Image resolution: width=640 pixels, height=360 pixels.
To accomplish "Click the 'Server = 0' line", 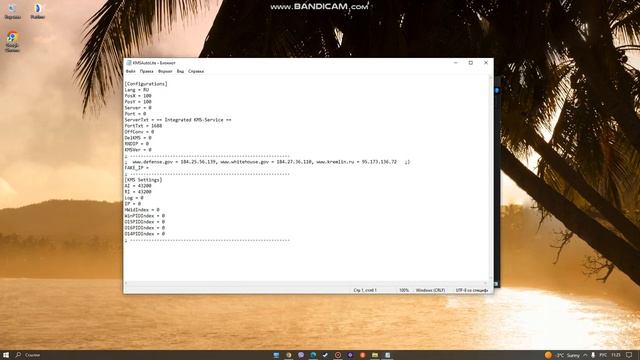I will 138,108.
